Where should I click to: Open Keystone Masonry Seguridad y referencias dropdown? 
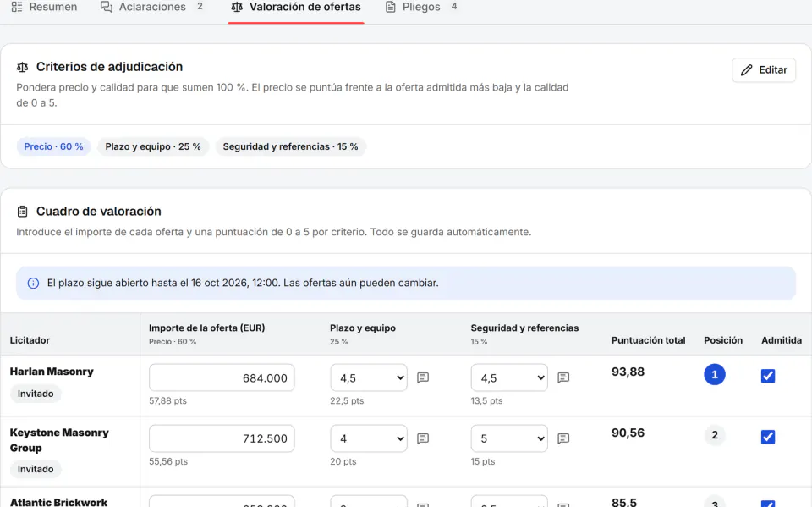pos(509,438)
